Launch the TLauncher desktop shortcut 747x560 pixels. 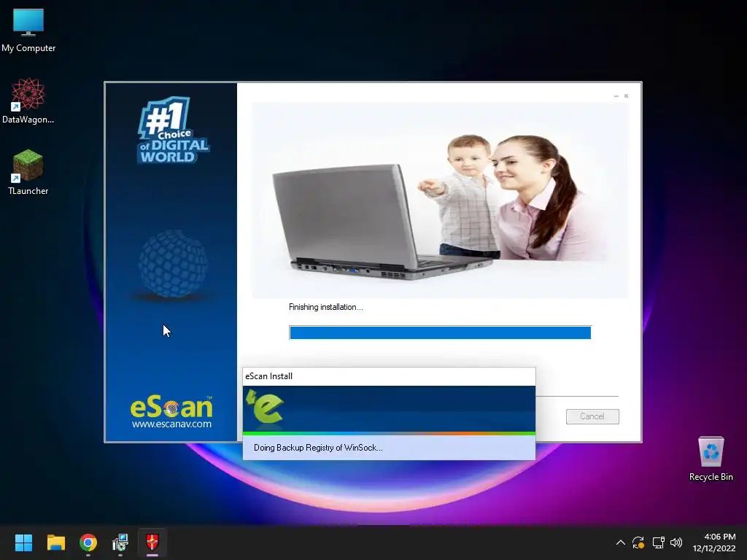coord(28,172)
